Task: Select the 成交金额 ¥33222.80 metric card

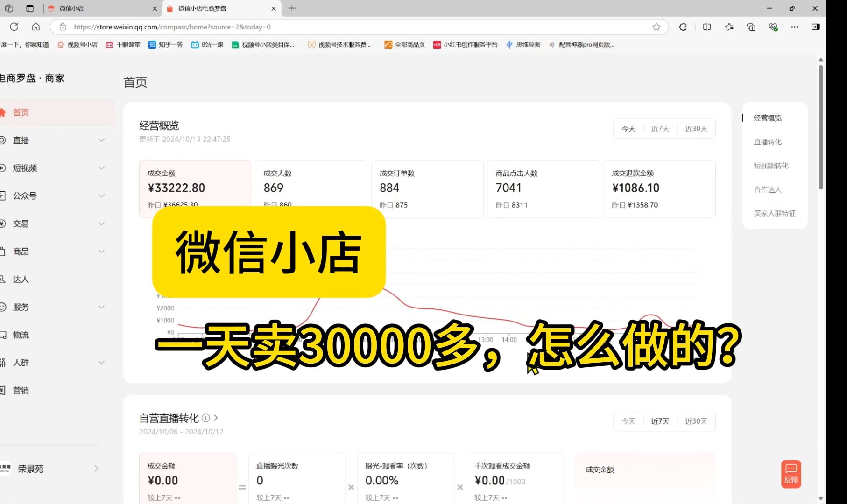Action: coord(195,189)
